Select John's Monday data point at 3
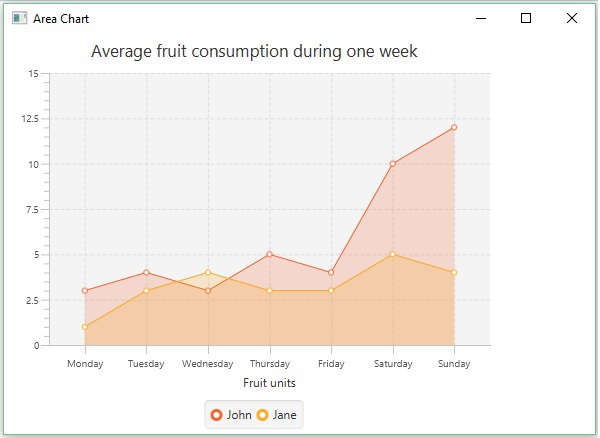 85,291
